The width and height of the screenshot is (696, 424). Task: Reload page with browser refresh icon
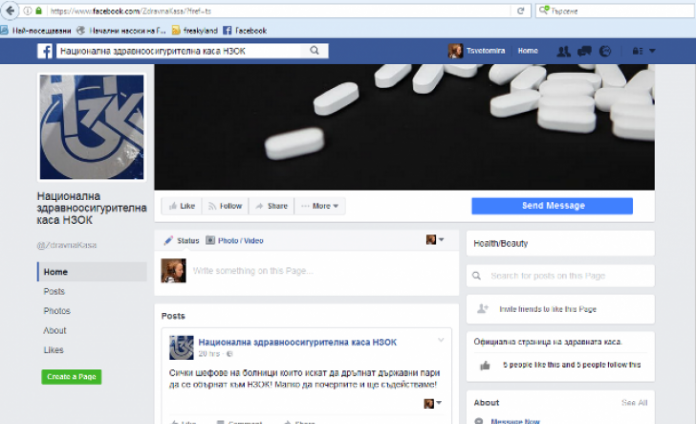[522, 11]
